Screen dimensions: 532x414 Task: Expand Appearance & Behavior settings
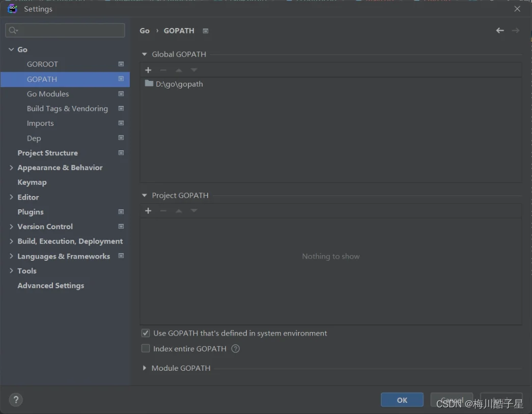[11, 168]
